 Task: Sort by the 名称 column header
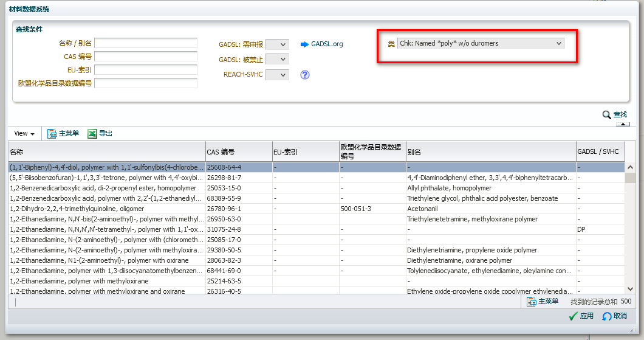tap(107, 151)
